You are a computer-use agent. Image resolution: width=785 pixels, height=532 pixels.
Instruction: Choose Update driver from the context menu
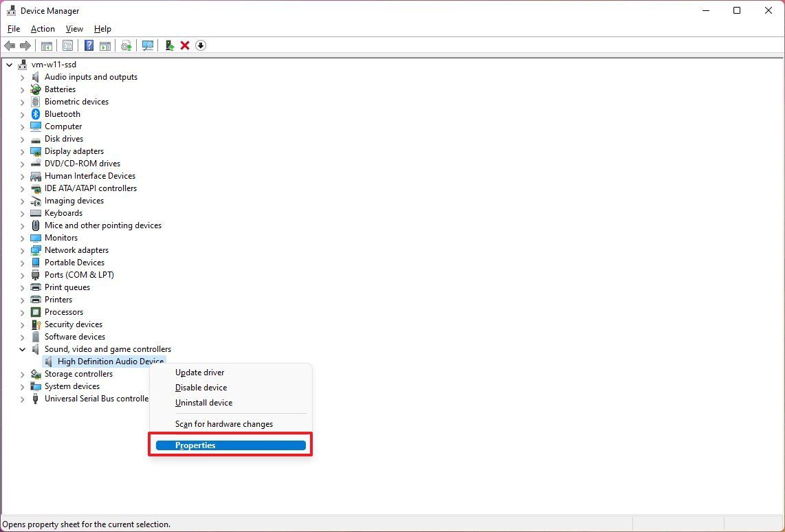199,372
